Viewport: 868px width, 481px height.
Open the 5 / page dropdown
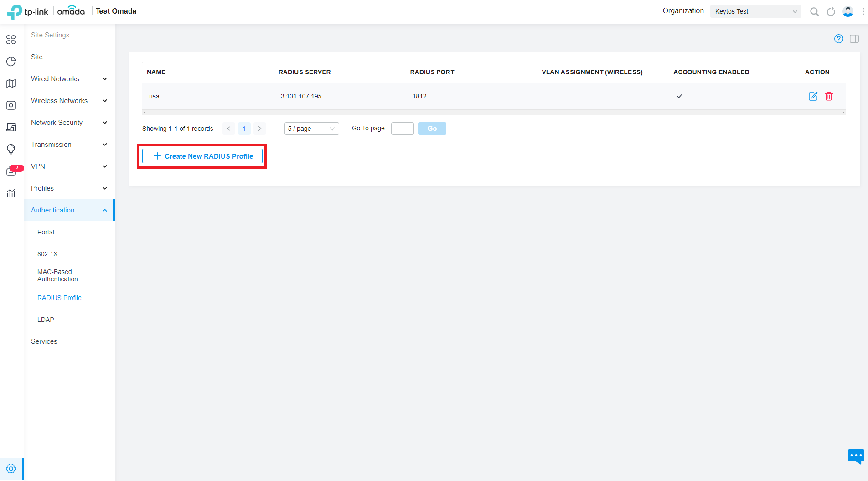[x=311, y=129]
